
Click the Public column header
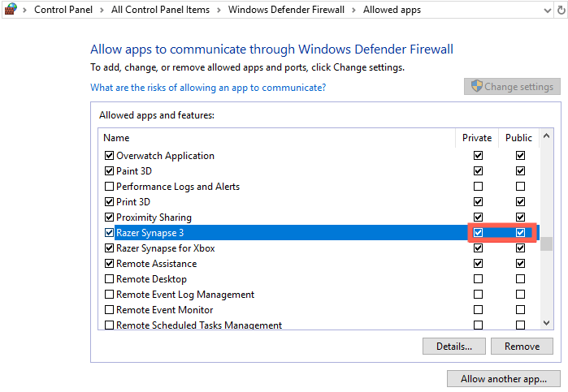click(518, 138)
